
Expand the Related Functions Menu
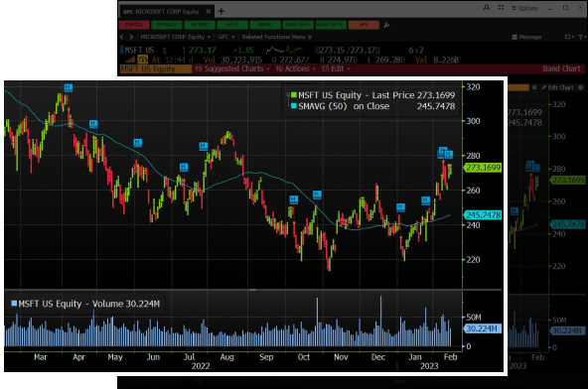pyautogui.click(x=277, y=37)
